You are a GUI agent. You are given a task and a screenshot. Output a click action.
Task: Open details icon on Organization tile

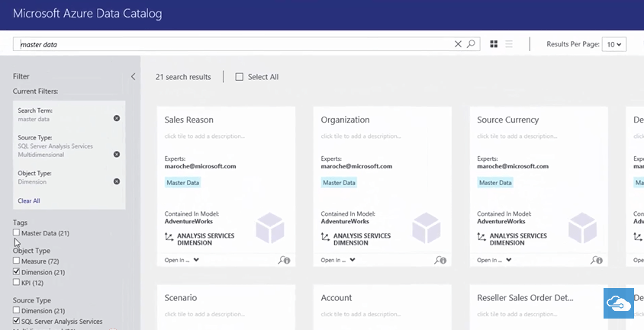pyautogui.click(x=440, y=260)
